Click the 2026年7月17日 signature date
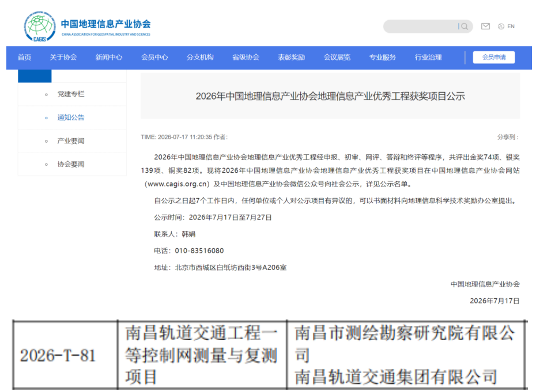Viewport: 536px width, 392px height. (x=495, y=301)
